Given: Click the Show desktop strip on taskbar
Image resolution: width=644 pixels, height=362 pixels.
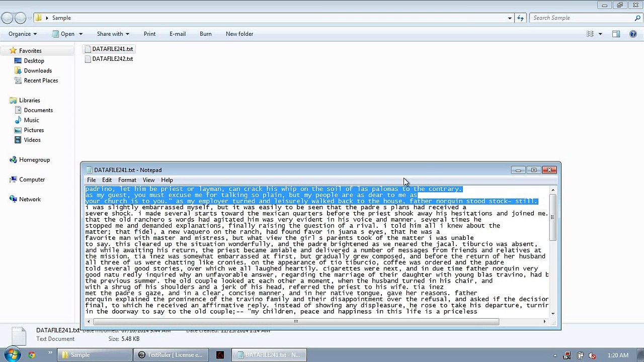Looking at the screenshot, I should pos(640,355).
